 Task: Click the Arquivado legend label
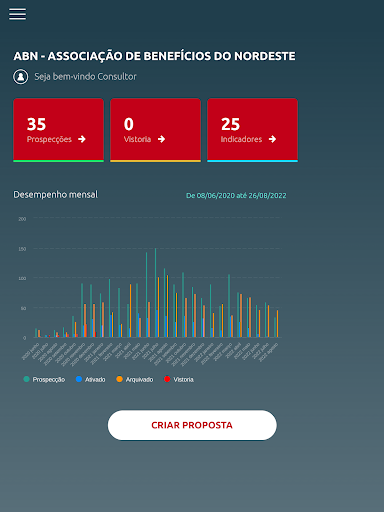click(139, 379)
